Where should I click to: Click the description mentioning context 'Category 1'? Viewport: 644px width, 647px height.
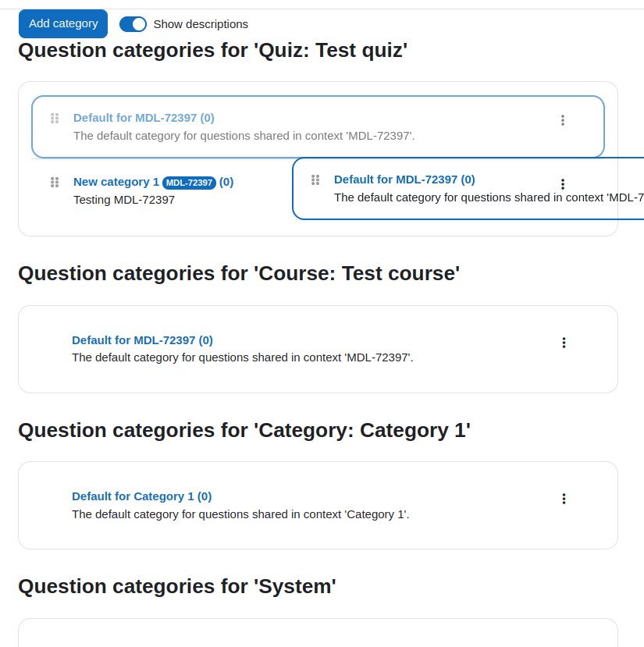(240, 514)
